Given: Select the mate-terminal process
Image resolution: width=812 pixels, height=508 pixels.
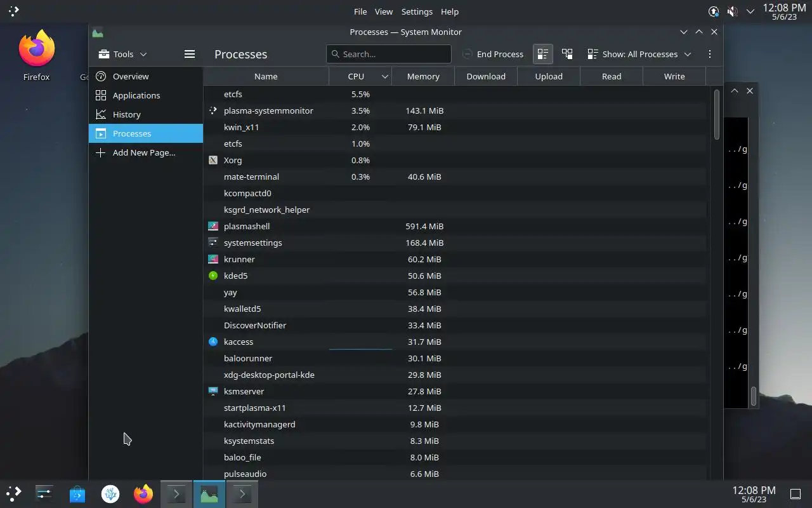Looking at the screenshot, I should point(455,177).
